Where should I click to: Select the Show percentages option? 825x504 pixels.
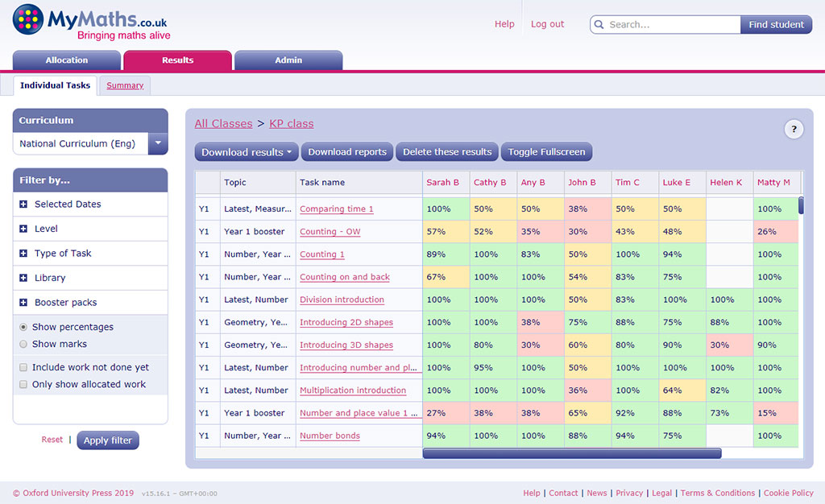(23, 328)
